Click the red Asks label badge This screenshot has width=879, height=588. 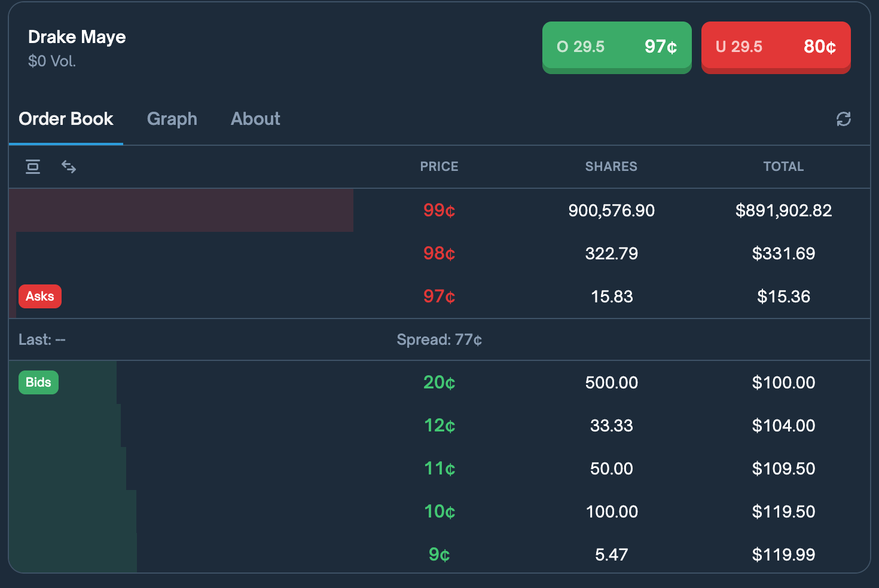click(x=40, y=296)
